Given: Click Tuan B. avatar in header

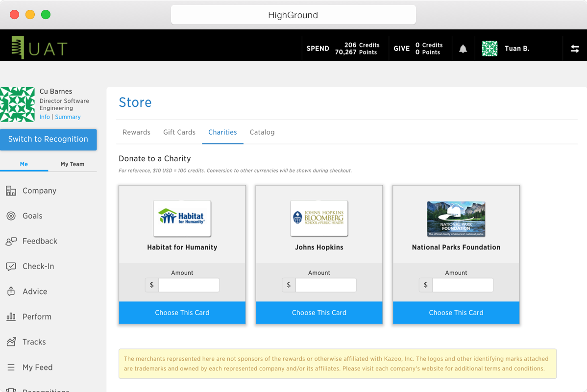Looking at the screenshot, I should tap(489, 49).
